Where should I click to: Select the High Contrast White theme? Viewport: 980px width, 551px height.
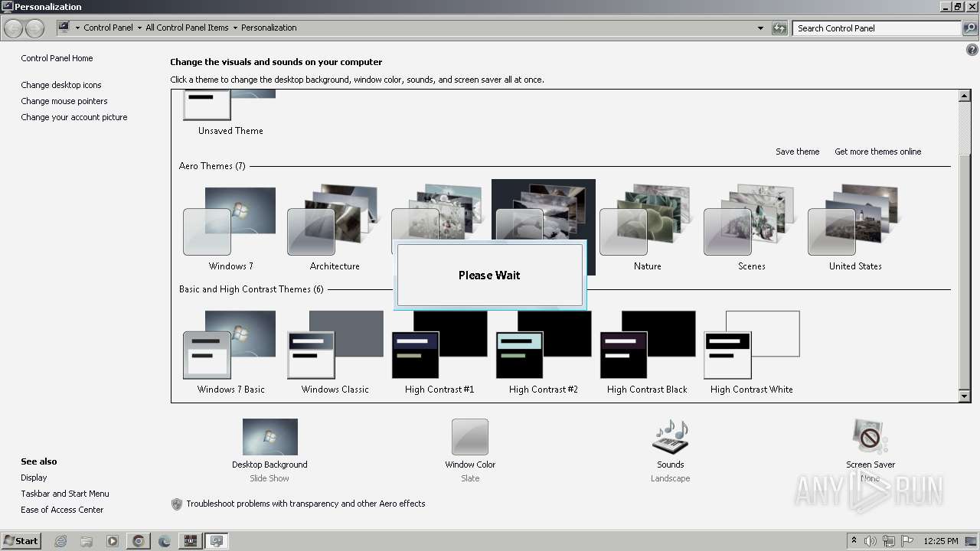(751, 351)
